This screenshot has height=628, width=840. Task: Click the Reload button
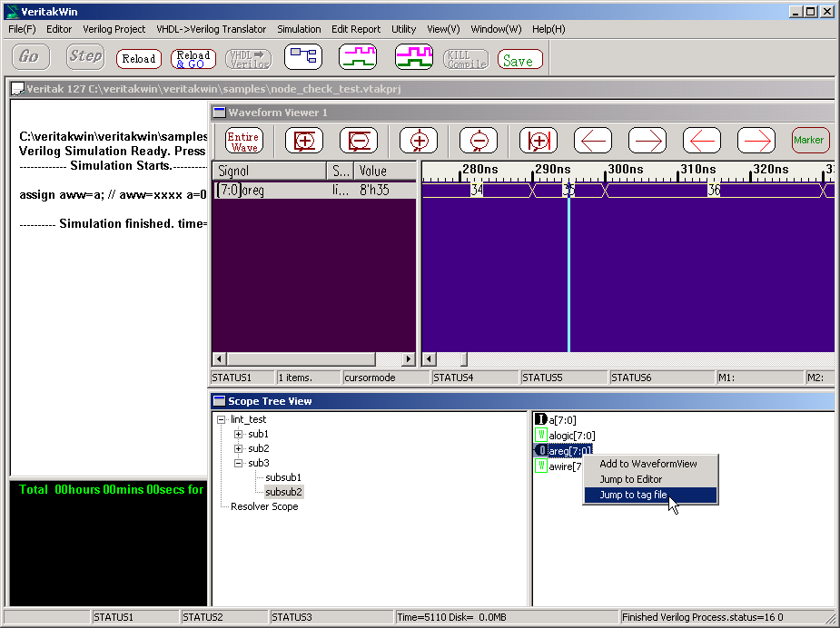[139, 59]
